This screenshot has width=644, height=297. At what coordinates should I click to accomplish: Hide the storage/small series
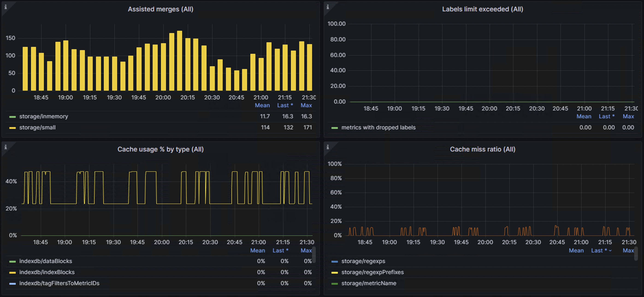38,127
